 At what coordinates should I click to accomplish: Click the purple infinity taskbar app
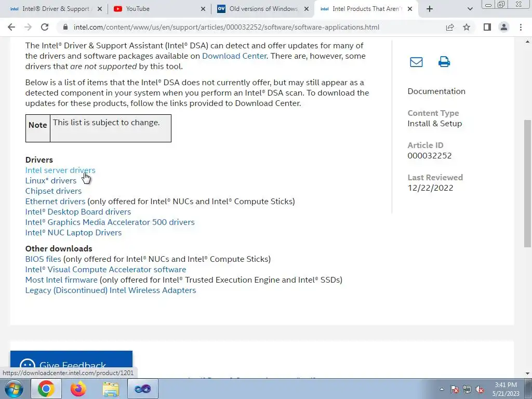pos(143,389)
